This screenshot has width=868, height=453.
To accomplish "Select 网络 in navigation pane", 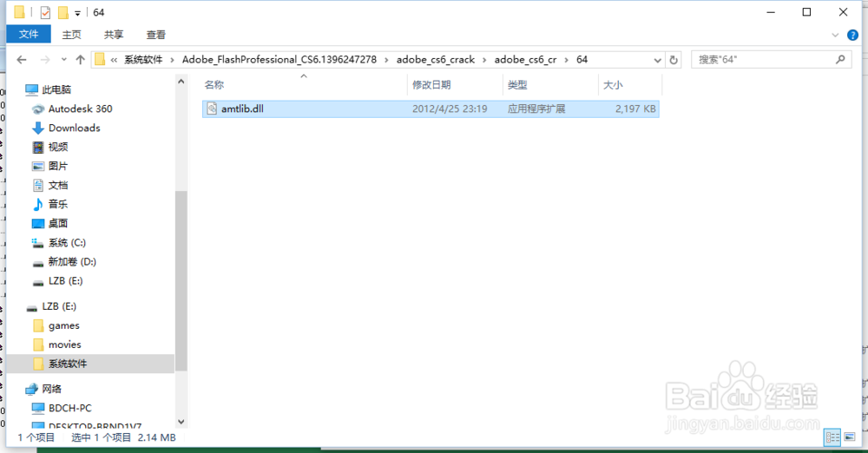I will tap(51, 390).
